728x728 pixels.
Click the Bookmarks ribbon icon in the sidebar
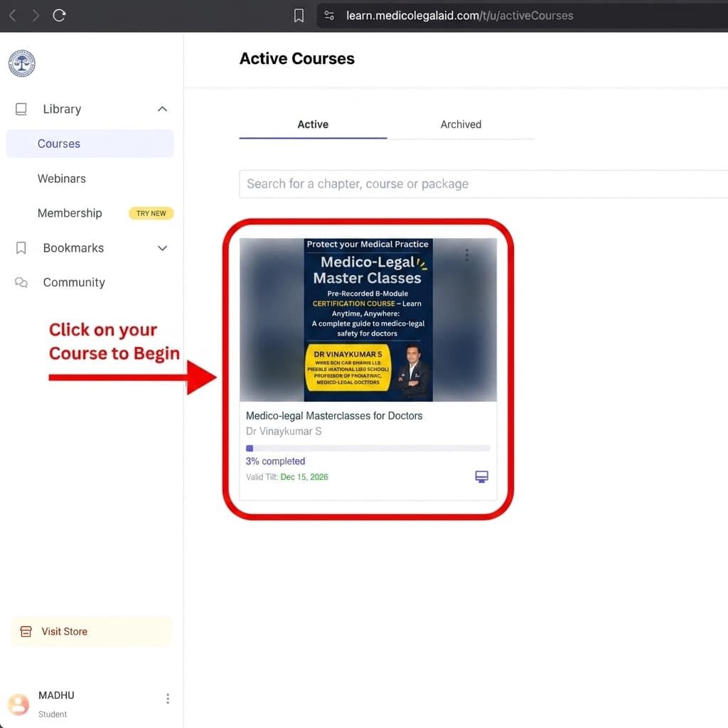(x=21, y=248)
